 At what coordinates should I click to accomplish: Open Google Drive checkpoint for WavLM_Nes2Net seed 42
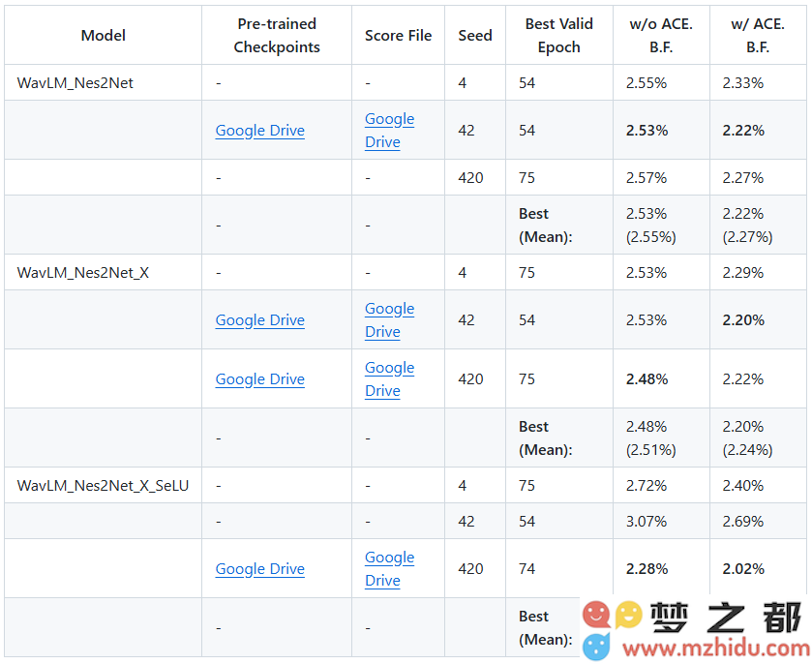coord(260,131)
